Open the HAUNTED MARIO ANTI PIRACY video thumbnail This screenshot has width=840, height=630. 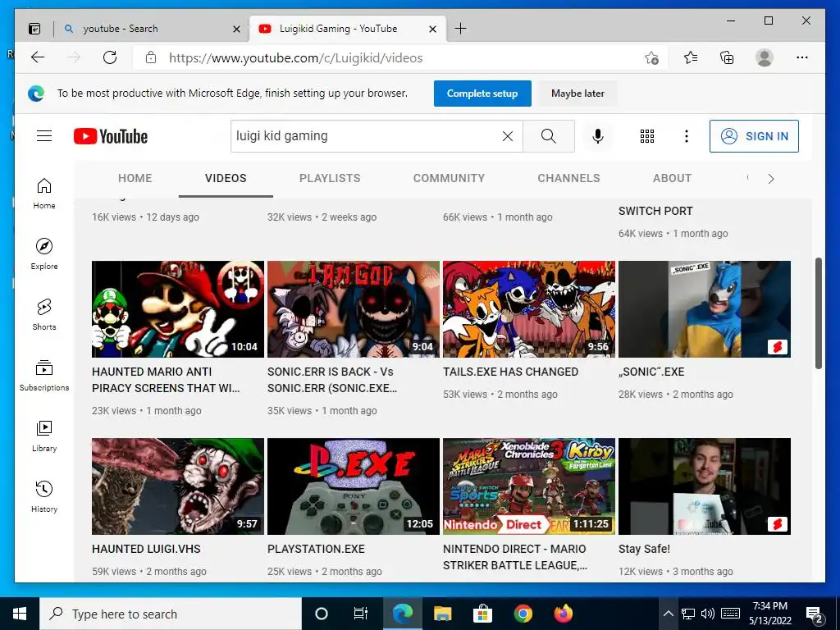point(178,309)
